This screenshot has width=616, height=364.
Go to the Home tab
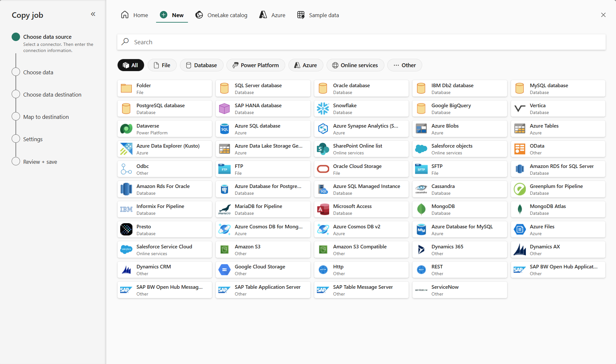[134, 15]
